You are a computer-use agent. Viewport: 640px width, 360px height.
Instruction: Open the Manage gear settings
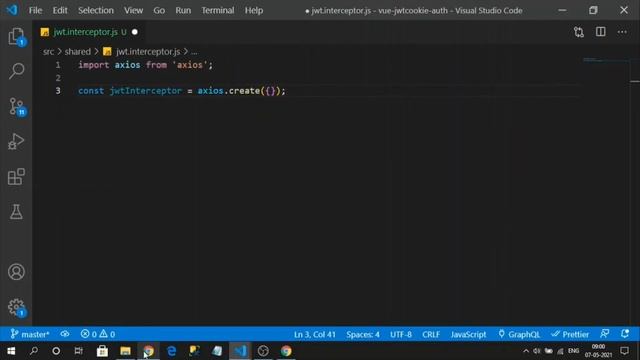(16, 307)
